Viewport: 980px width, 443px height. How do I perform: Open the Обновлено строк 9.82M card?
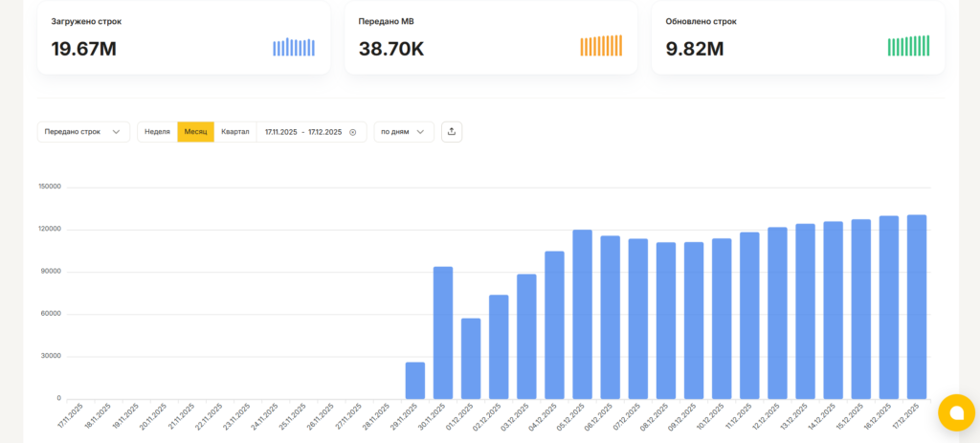click(797, 37)
